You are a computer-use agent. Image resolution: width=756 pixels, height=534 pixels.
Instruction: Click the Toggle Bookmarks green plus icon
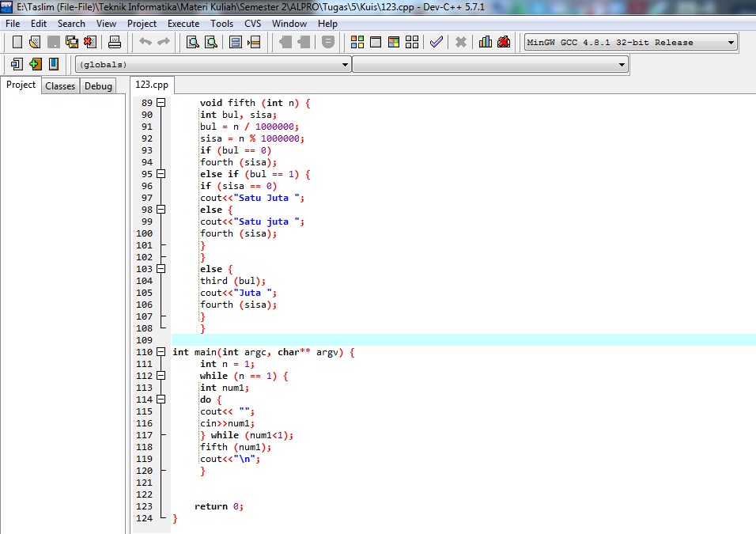pyautogui.click(x=36, y=63)
